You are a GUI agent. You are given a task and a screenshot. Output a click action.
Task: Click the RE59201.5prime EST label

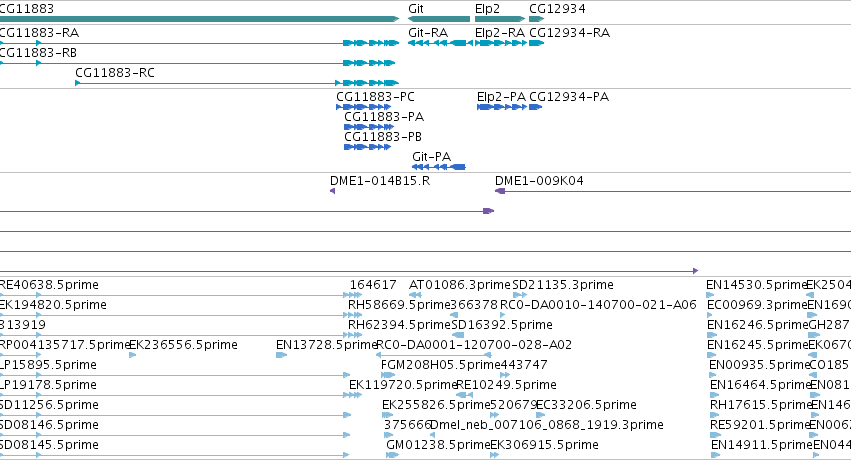[759, 425]
